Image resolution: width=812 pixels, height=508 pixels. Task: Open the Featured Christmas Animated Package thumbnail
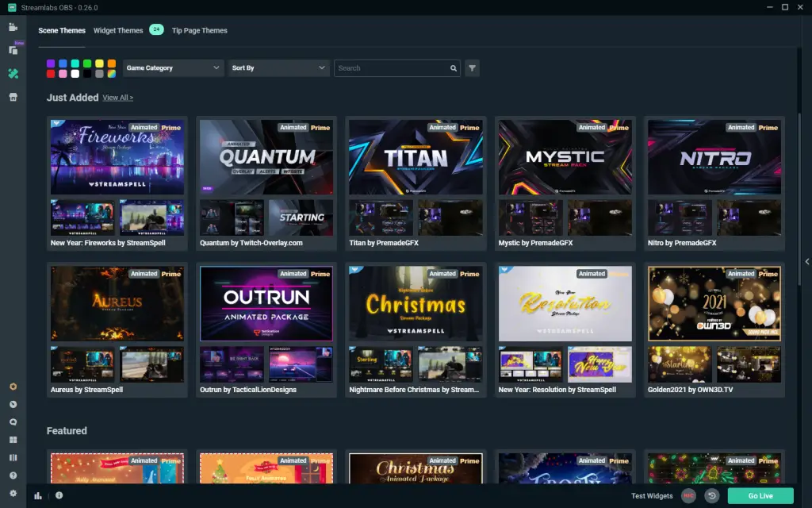click(x=416, y=468)
